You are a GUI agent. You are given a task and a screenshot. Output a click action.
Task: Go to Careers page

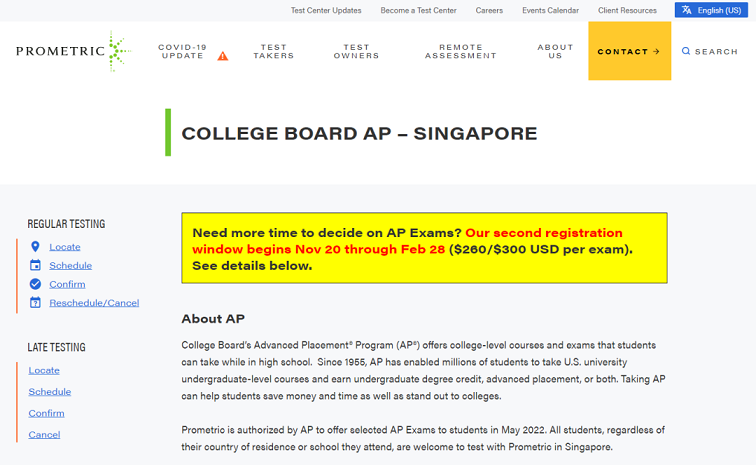pos(489,10)
